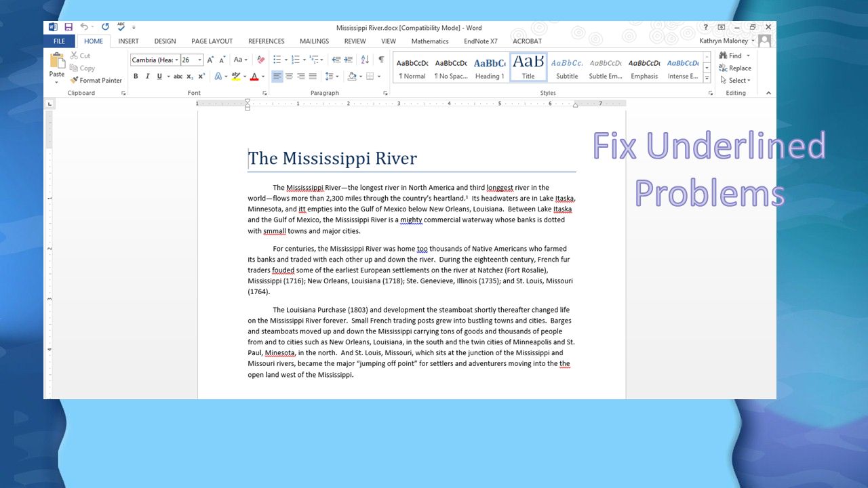The image size is (868, 488).
Task: Collapse the ribbon with the chevron
Action: pyautogui.click(x=768, y=93)
